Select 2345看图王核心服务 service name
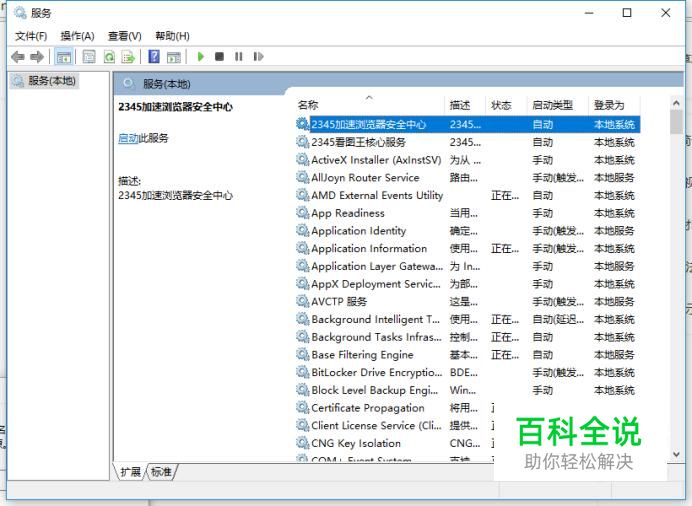 (358, 142)
